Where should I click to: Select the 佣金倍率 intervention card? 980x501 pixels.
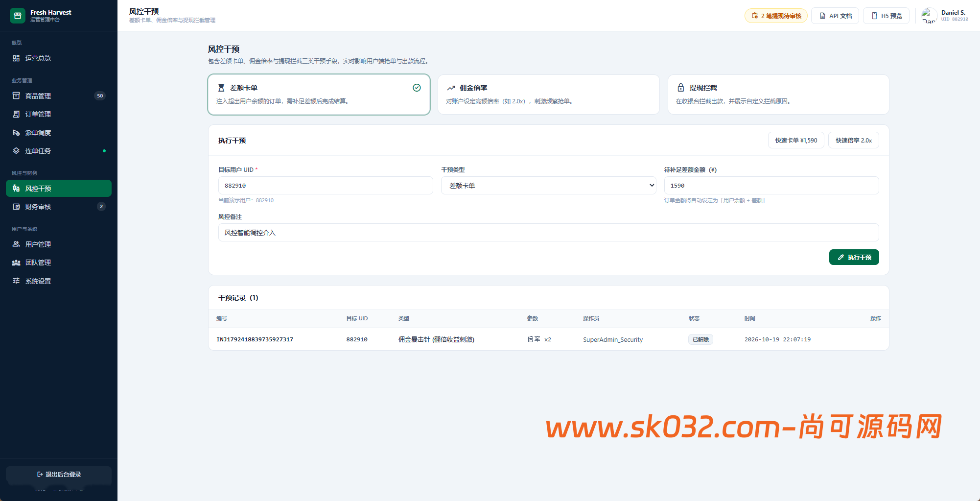[549, 95]
